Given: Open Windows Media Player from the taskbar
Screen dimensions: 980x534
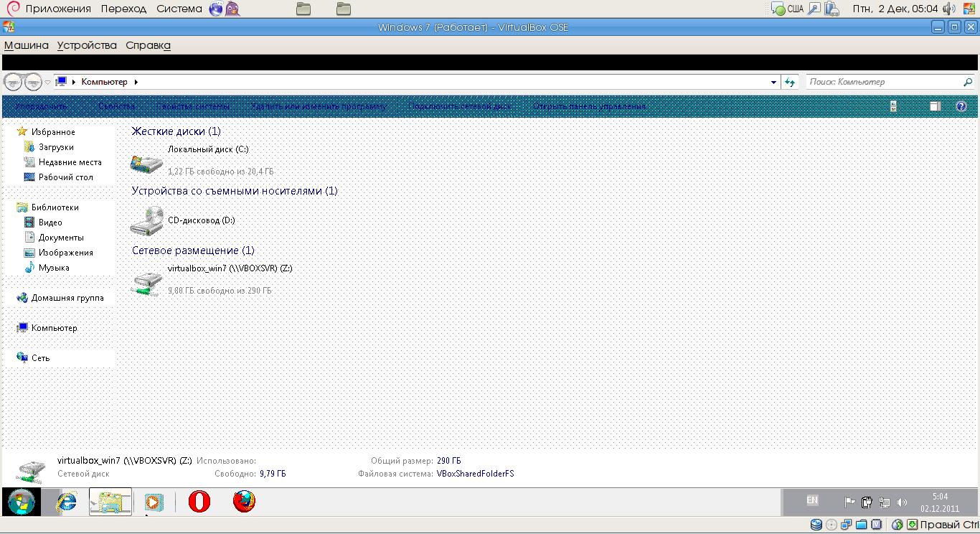Looking at the screenshot, I should point(153,502).
